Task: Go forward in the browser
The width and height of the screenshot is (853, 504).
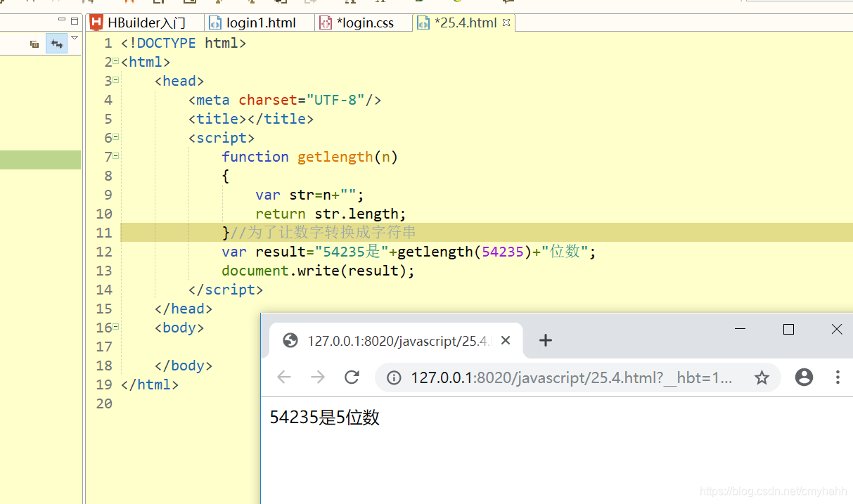Action: coord(318,377)
